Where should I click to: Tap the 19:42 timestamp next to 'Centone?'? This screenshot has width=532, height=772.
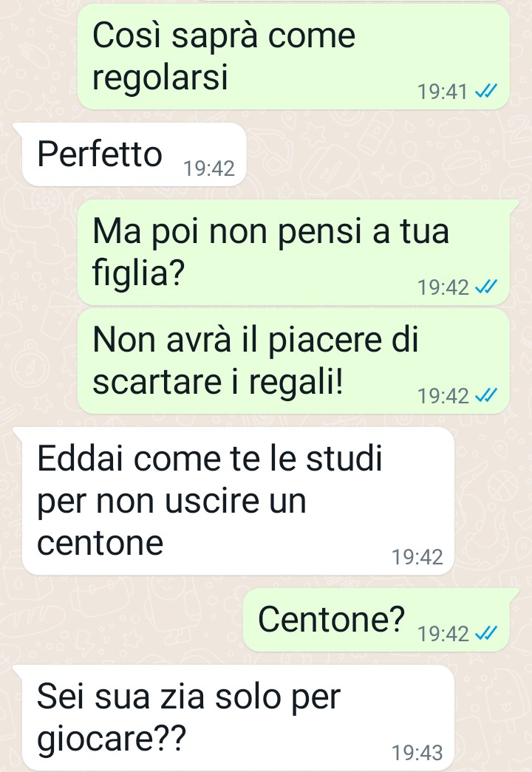(443, 634)
